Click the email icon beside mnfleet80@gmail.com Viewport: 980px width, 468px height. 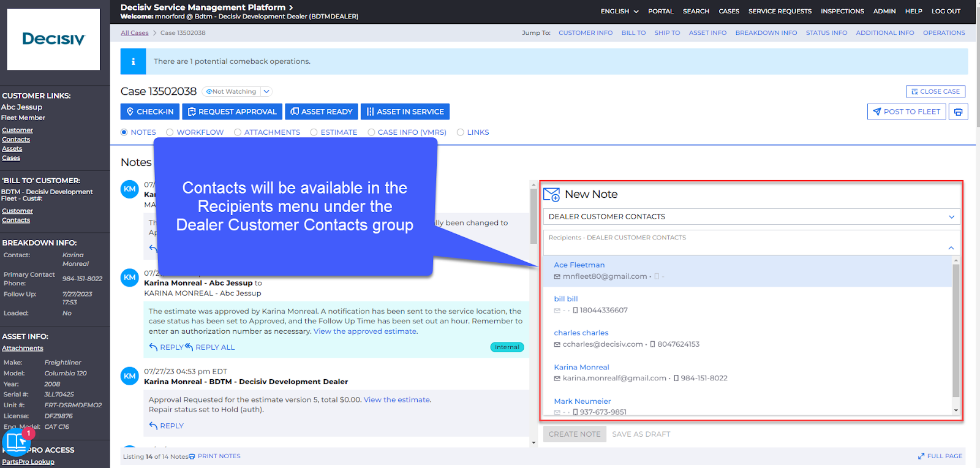557,277
